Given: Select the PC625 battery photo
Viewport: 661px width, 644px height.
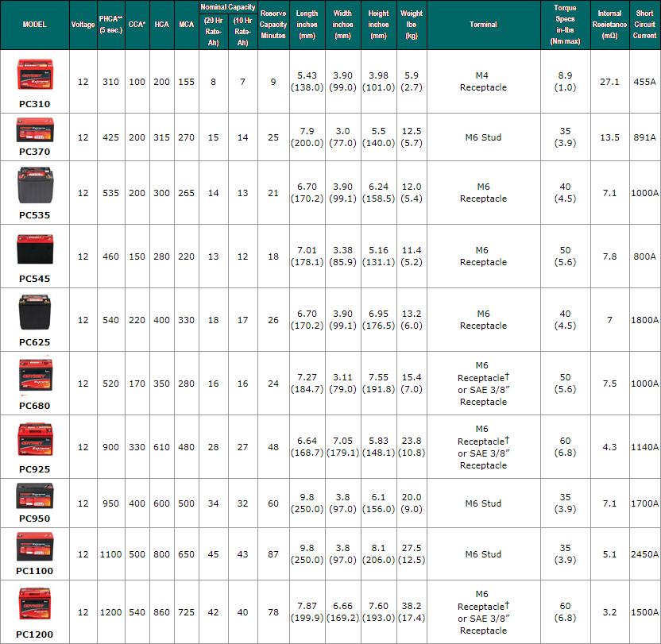Looking at the screenshot, I should (x=35, y=312).
